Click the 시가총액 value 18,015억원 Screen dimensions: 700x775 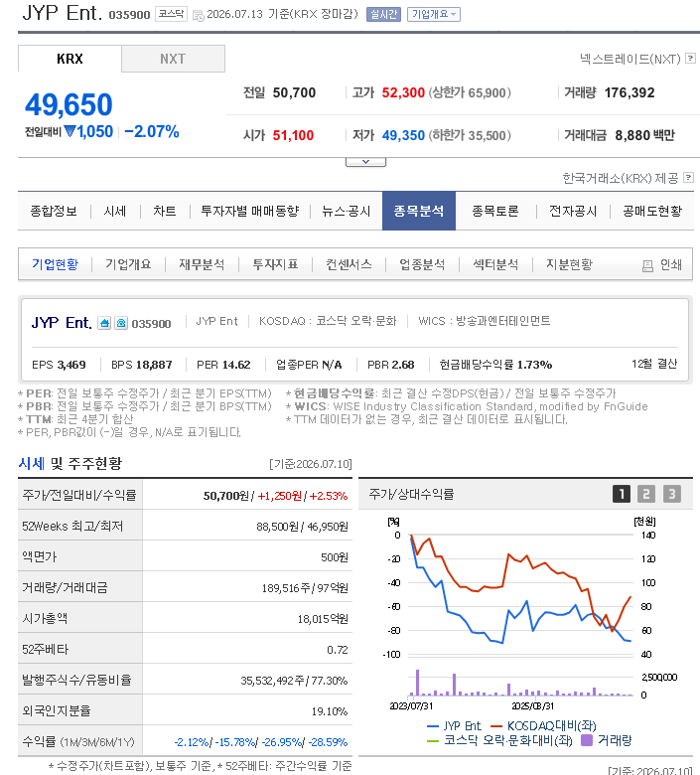[323, 619]
